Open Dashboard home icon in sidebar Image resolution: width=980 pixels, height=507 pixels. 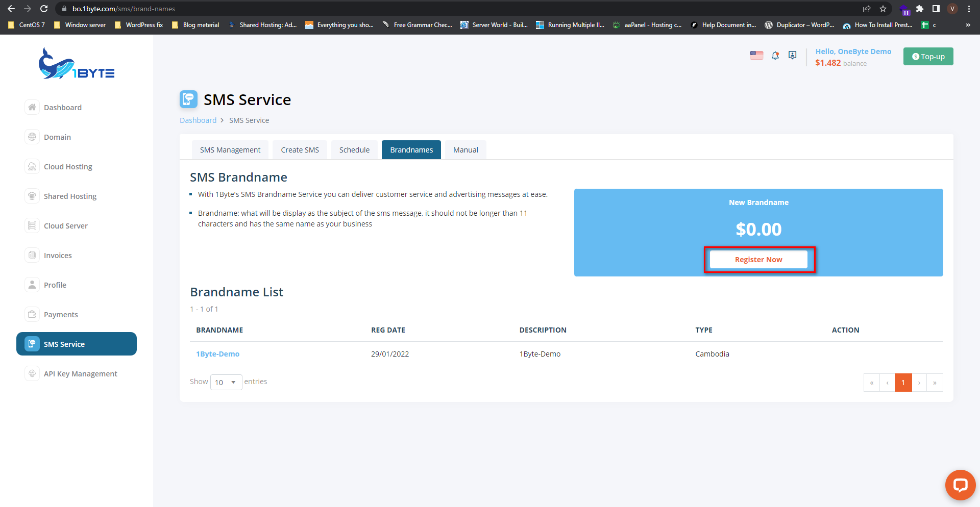(32, 107)
